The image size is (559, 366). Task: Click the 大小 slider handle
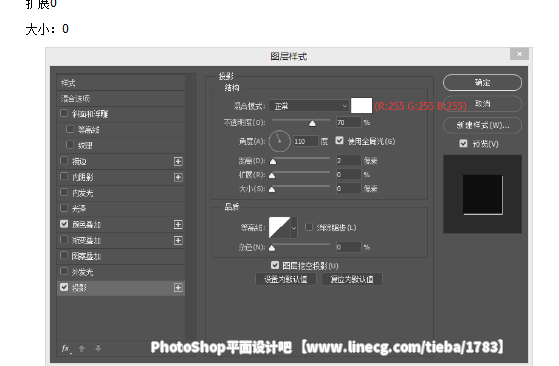(272, 189)
